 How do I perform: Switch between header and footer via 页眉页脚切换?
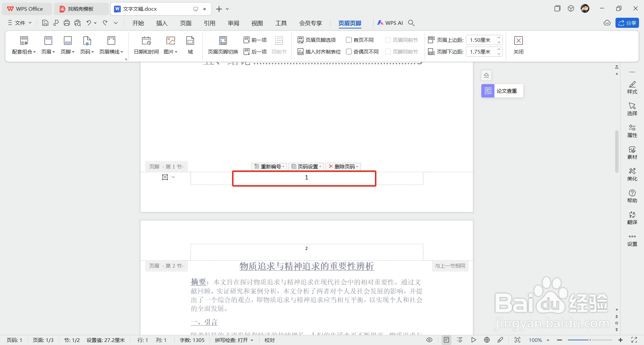tap(222, 45)
